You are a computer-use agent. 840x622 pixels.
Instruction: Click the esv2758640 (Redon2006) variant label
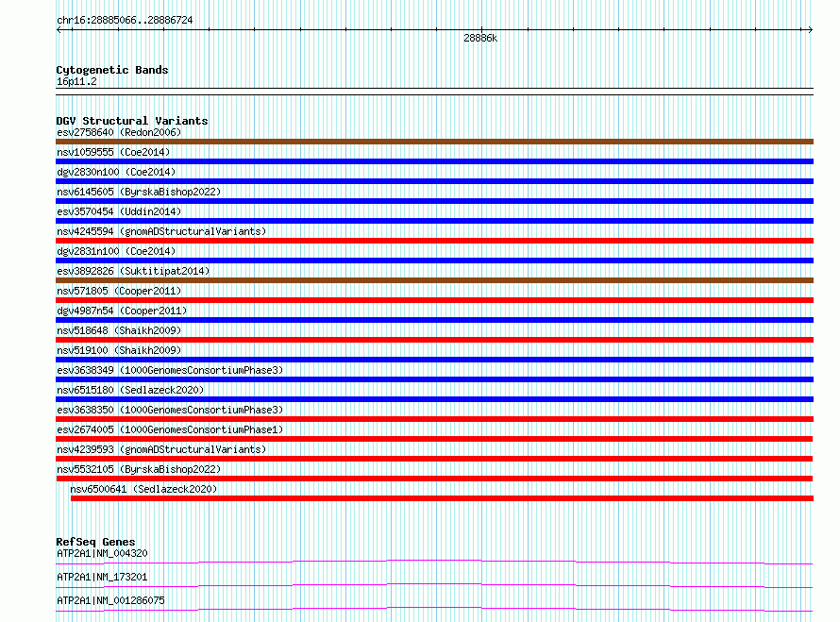click(119, 132)
